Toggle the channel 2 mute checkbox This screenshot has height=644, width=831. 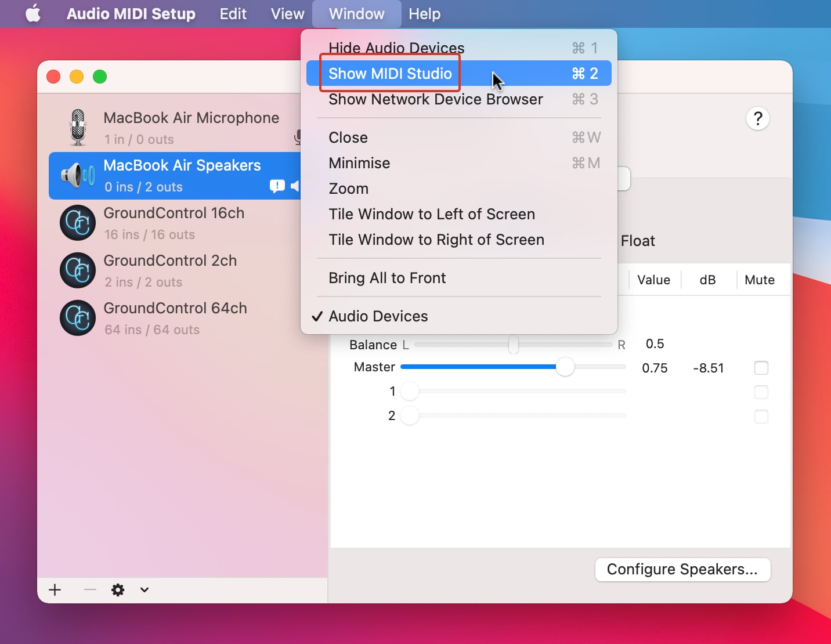[761, 417]
